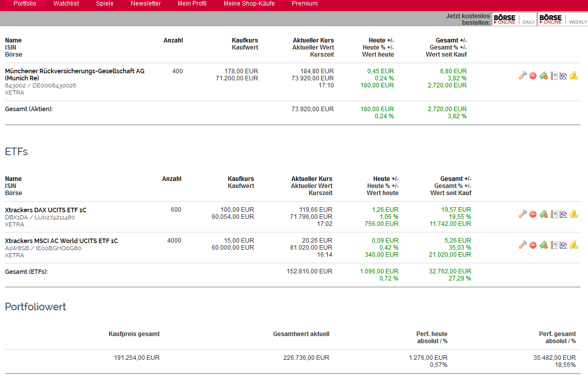This screenshot has width=588, height=377.
Task: Switch to the Watchlist tab
Action: tap(66, 4)
